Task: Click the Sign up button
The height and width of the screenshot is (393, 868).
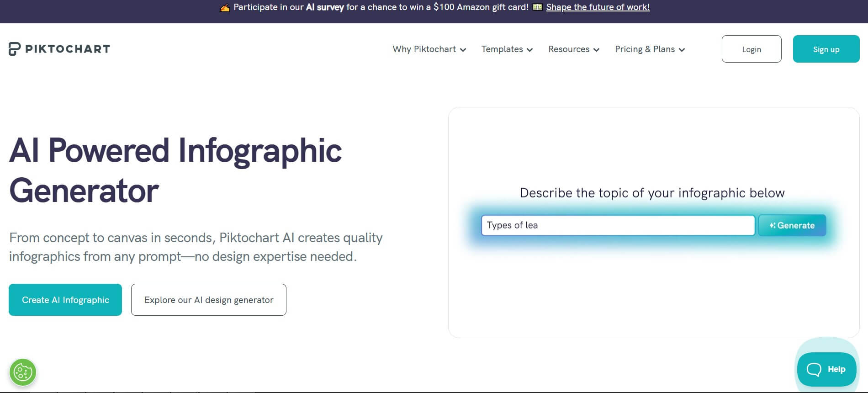Action: [826, 49]
